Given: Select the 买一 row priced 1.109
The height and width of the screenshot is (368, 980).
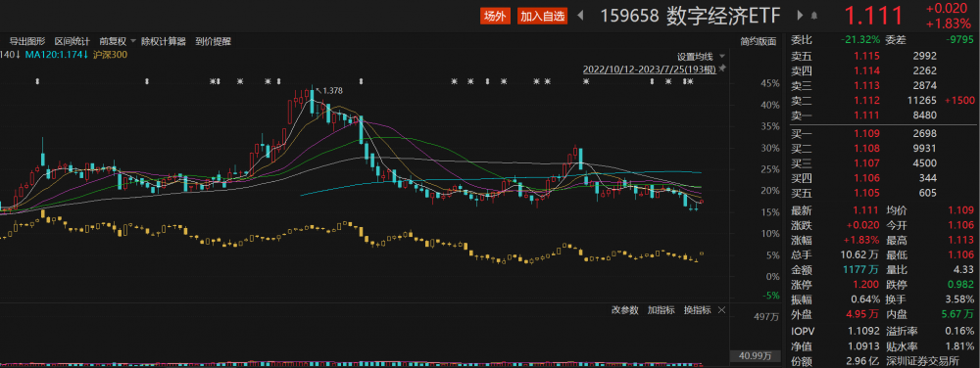Looking at the screenshot, I should 881,133.
